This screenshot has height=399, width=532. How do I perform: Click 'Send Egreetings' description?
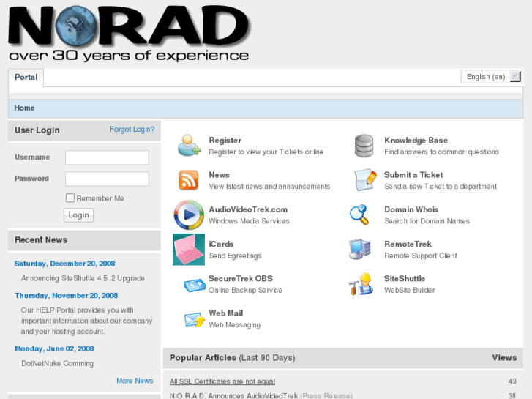tap(235, 256)
